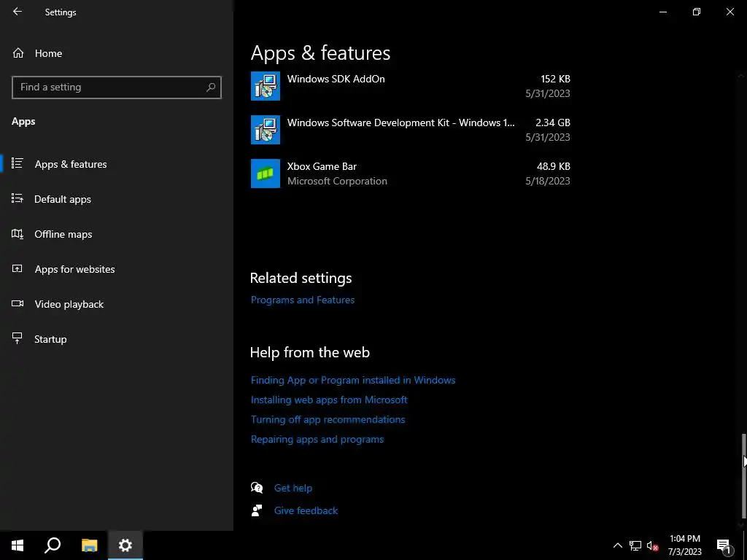Click the Apps list vertical scrollbar thumb
747x560 pixels.
(743, 476)
